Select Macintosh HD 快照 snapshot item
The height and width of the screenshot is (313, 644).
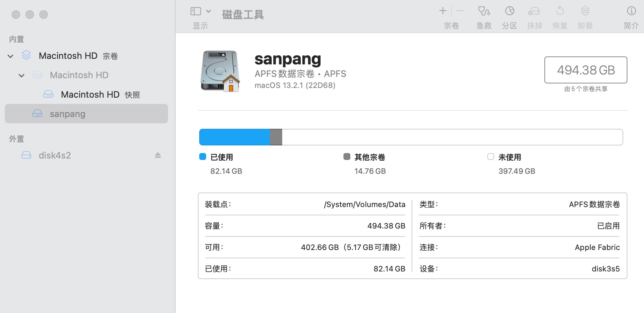pyautogui.click(x=90, y=95)
